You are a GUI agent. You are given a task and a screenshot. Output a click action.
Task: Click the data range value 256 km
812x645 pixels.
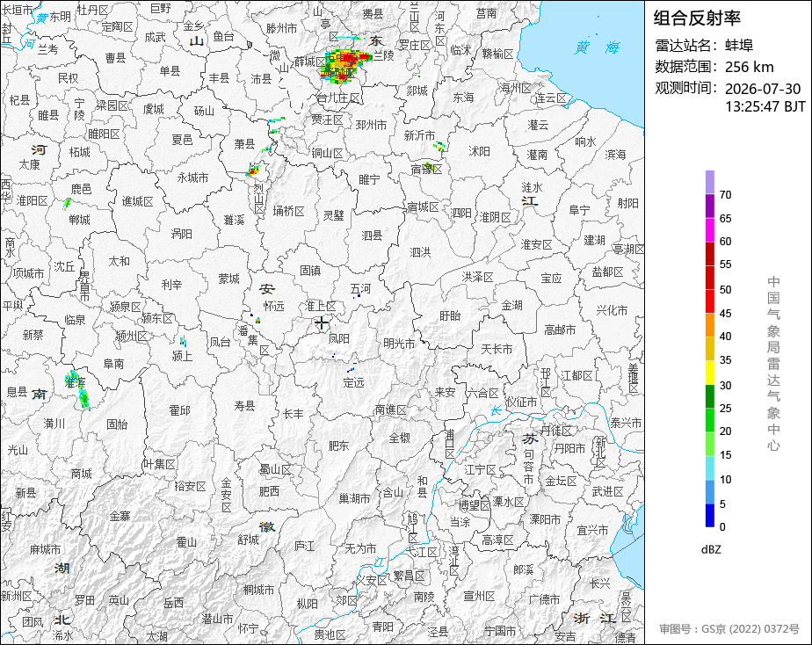tap(749, 67)
